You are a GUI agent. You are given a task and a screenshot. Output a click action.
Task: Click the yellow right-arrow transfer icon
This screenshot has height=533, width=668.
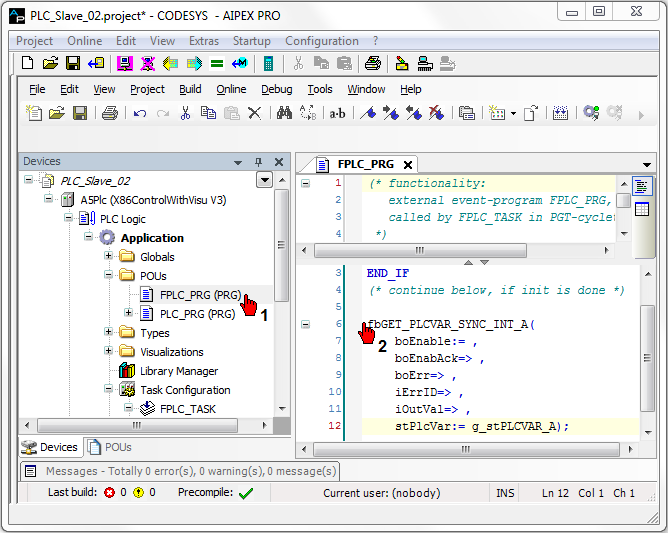coord(194,64)
